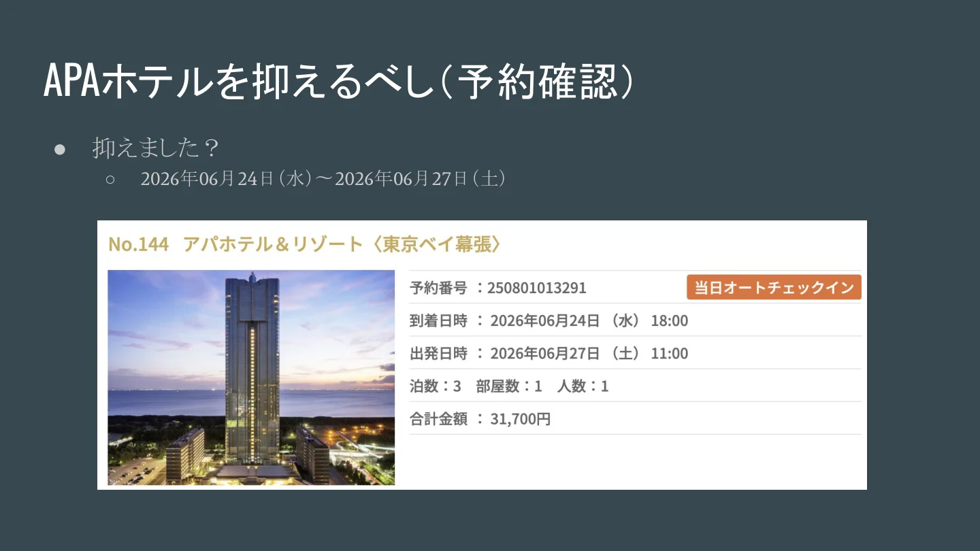Click the white reservation card screenshot
This screenshot has width=980, height=551.
click(x=482, y=355)
